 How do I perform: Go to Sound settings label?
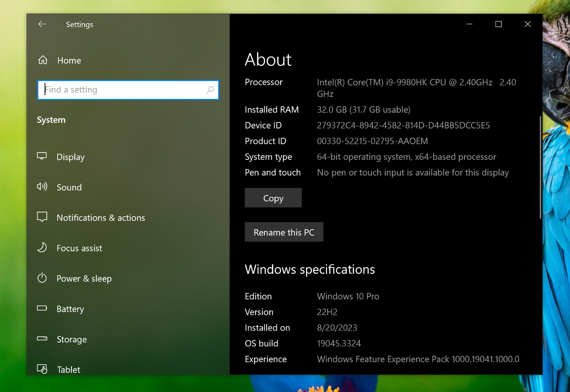69,187
